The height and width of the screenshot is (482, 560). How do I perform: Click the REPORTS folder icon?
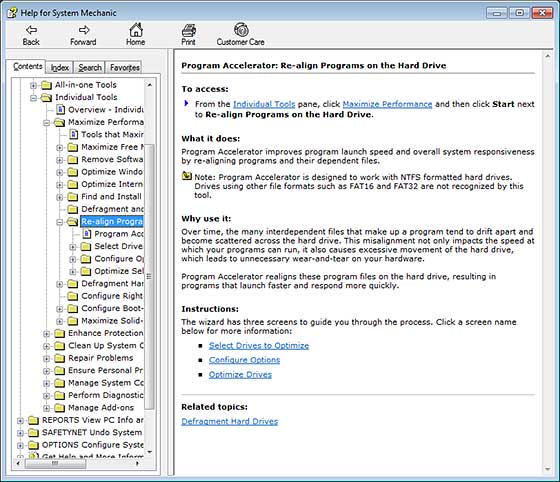(33, 420)
